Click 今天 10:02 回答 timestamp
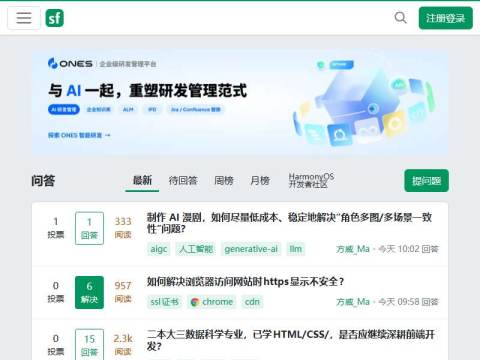The width and height of the screenshot is (480, 360). [409, 249]
